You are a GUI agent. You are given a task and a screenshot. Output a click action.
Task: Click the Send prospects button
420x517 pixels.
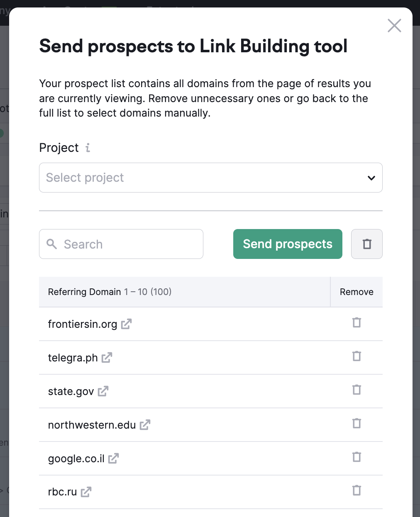tap(288, 244)
